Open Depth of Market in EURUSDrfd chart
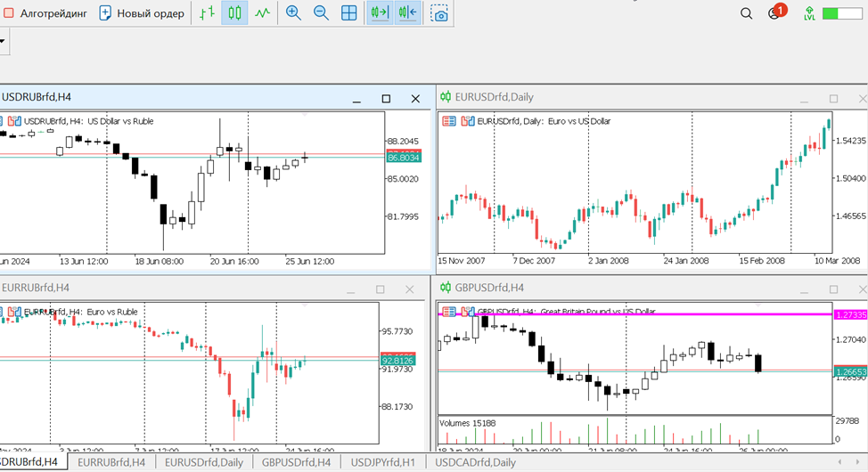 pyautogui.click(x=449, y=121)
